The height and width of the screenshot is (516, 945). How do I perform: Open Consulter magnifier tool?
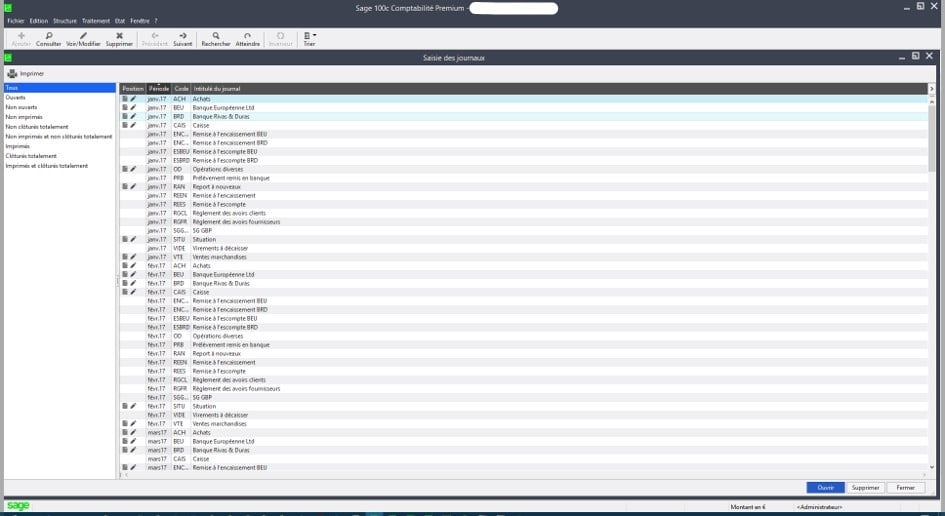49,36
